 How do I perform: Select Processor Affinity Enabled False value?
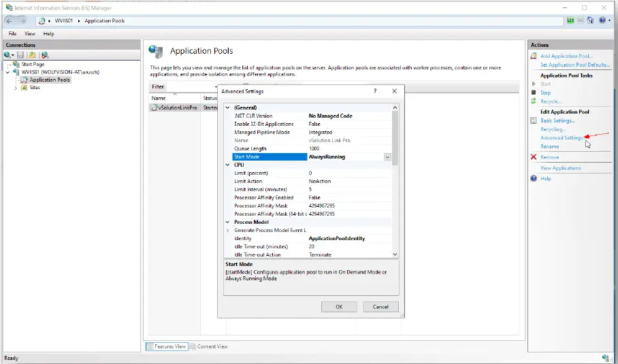347,197
